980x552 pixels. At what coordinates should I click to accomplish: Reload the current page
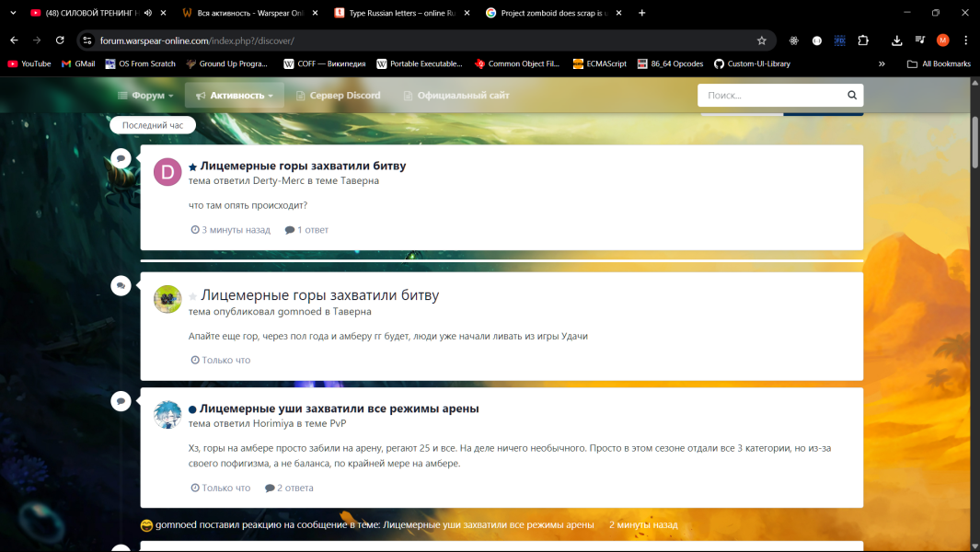[60, 40]
